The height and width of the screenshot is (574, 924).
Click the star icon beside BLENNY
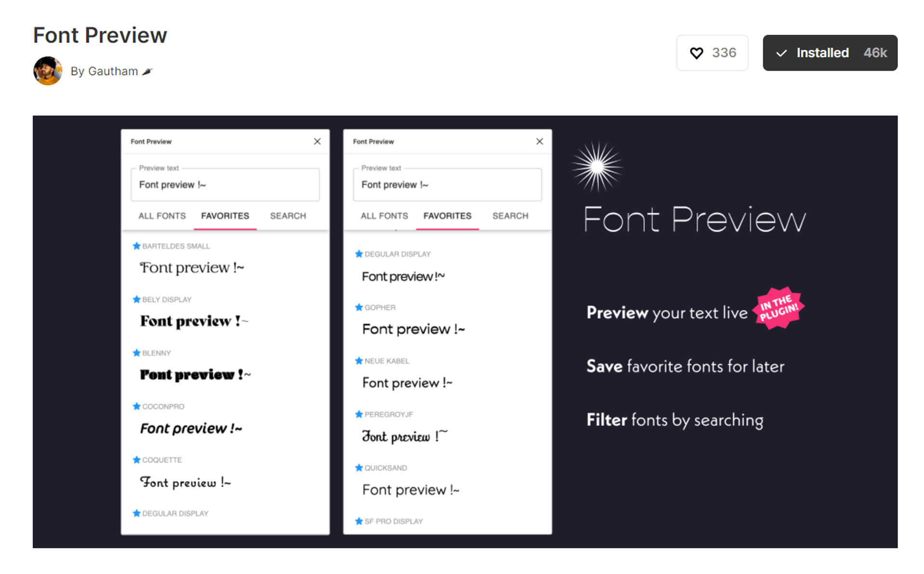pyautogui.click(x=136, y=353)
